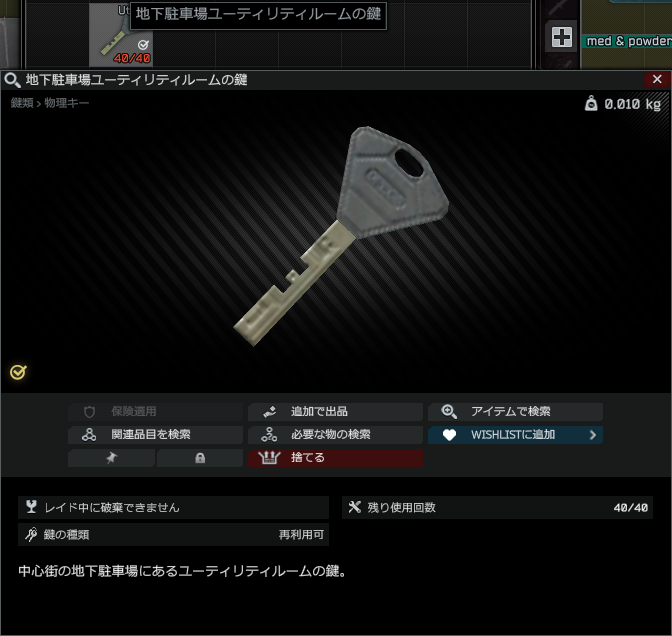Select アイテムで検索 search by item
Image resolution: width=672 pixels, height=636 pixels.
tap(515, 411)
